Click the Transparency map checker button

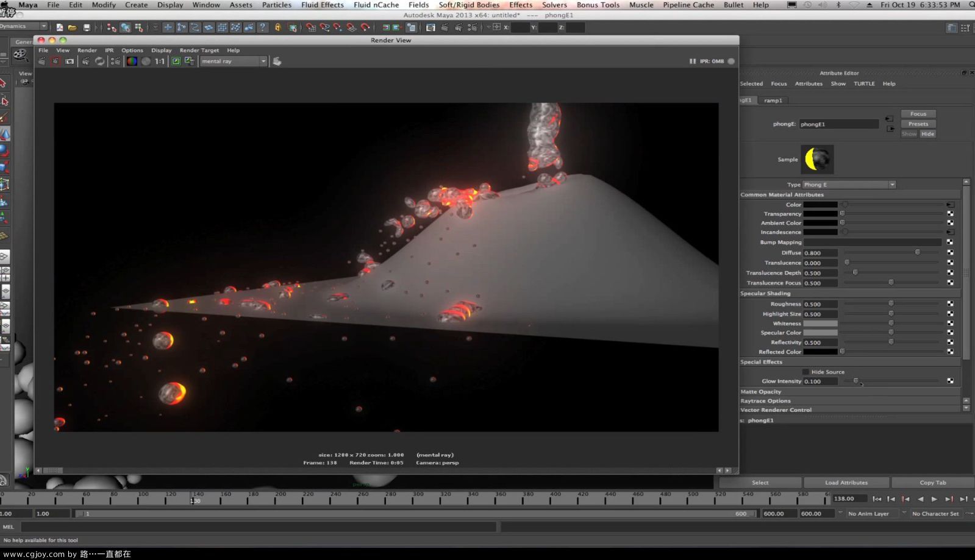pyautogui.click(x=950, y=214)
